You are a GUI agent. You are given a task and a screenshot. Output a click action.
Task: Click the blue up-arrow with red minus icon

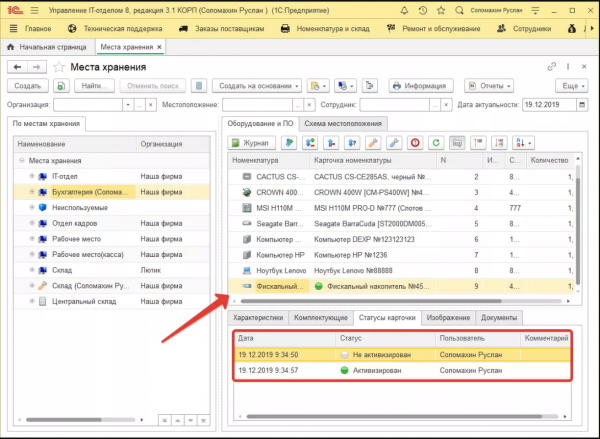(331, 143)
